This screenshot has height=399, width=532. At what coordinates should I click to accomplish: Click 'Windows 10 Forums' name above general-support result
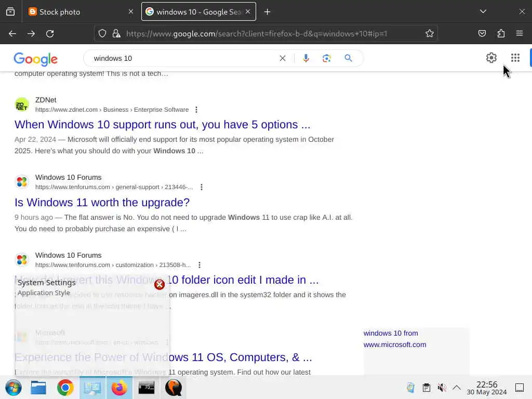[69, 178]
